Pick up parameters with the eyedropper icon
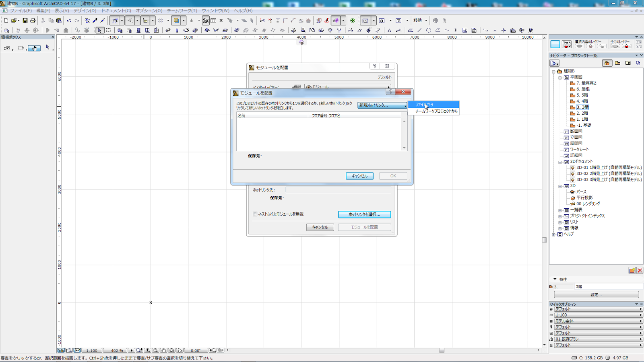 pos(95,21)
